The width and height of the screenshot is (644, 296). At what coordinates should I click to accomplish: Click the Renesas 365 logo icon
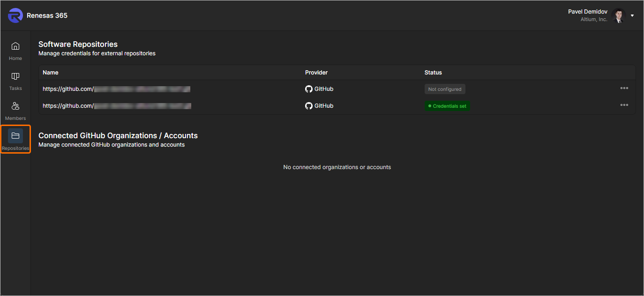15,15
